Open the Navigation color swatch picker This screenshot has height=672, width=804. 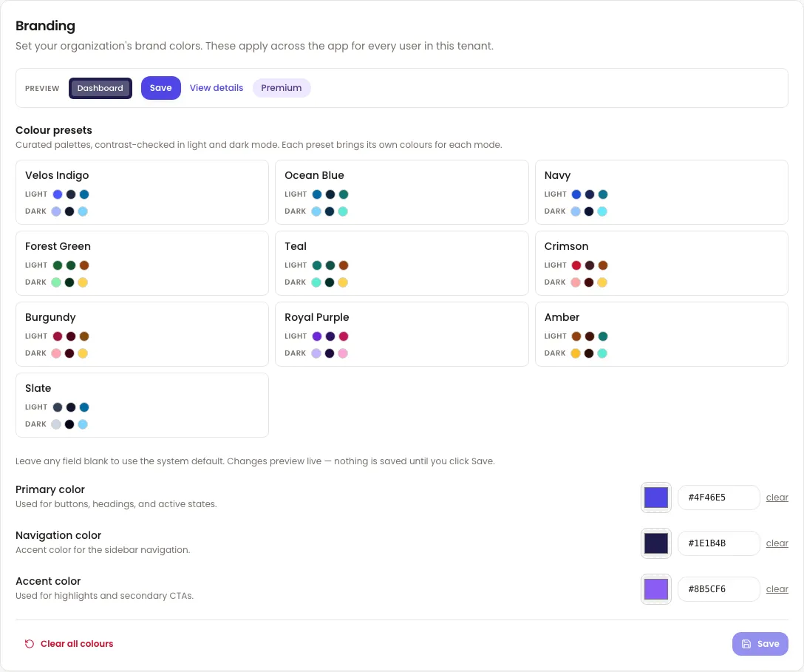pyautogui.click(x=656, y=543)
